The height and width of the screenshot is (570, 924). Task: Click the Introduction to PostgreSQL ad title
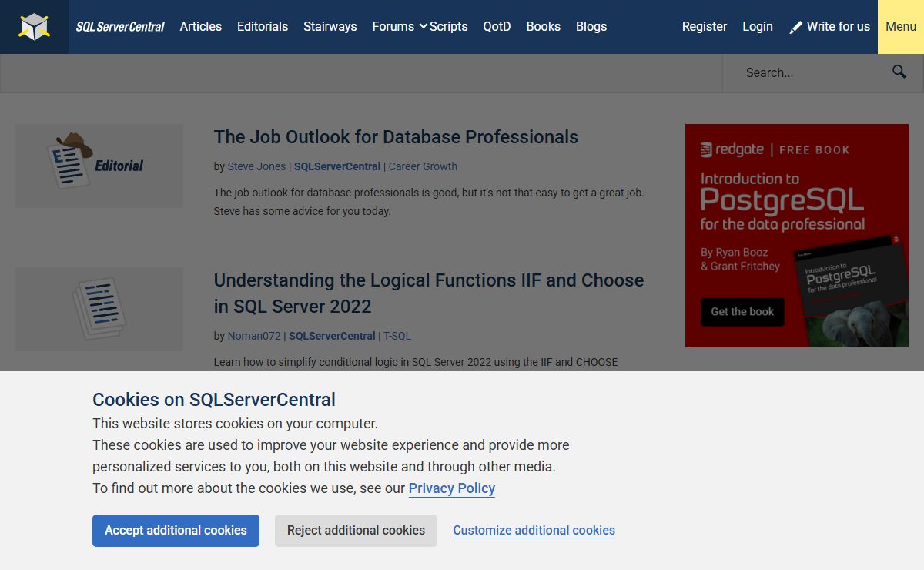[782, 202]
